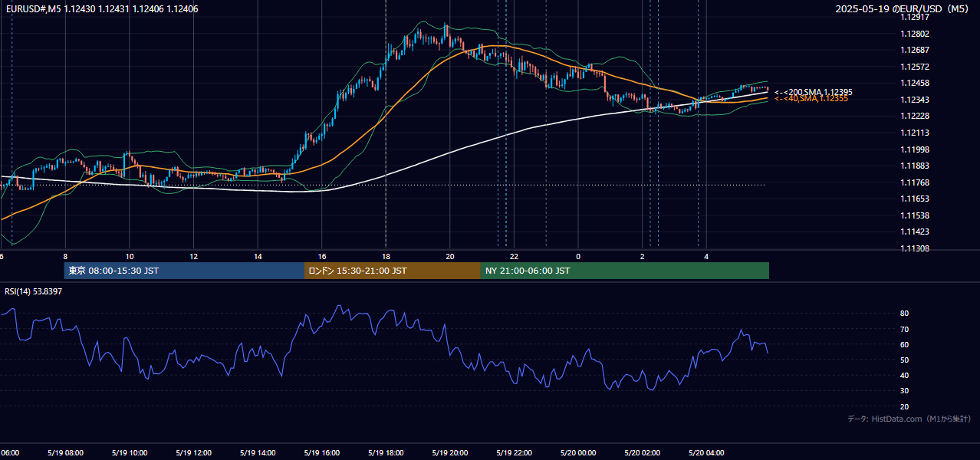Click hour label 16 on the price chart axis
This screenshot has width=980, height=460.
point(322,256)
